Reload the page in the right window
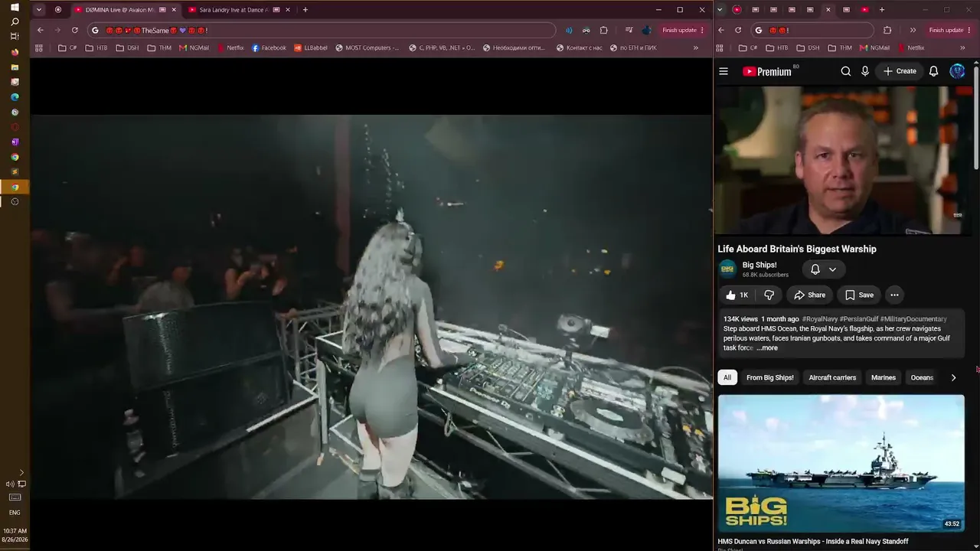The image size is (980, 551). [x=738, y=30]
